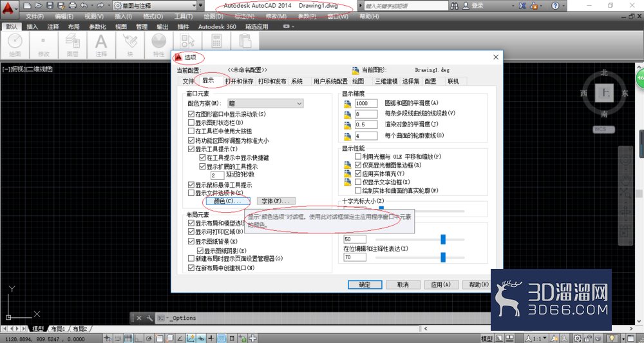The width and height of the screenshot is (644, 343).
Task: Click the 字体(F)... button
Action: click(276, 201)
